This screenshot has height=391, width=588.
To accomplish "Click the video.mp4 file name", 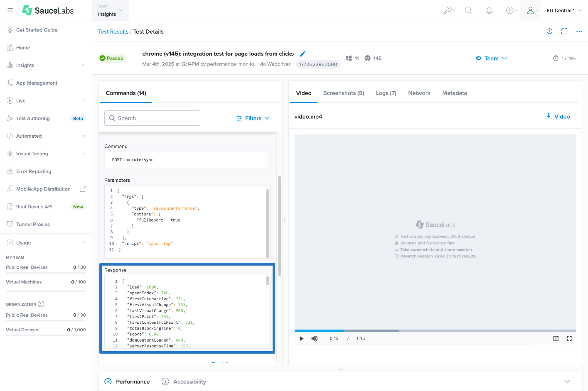I will click(x=308, y=117).
